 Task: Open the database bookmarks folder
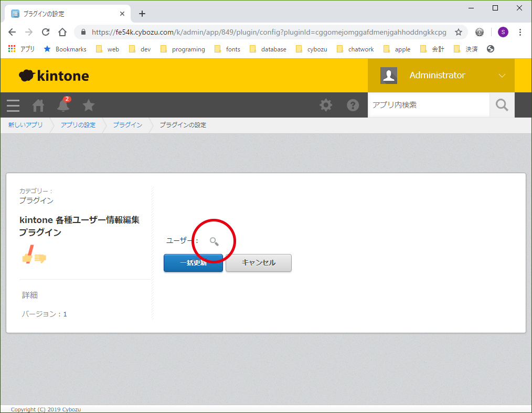pos(268,49)
